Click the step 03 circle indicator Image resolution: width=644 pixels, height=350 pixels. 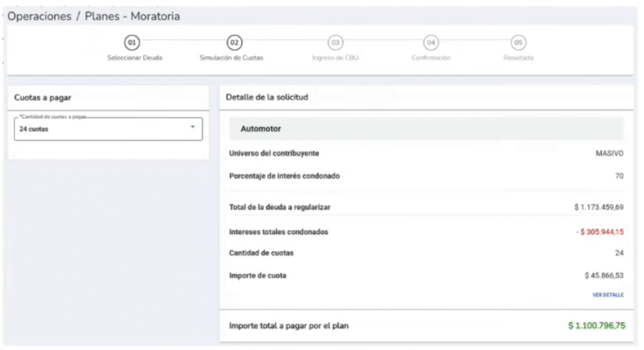[335, 43]
